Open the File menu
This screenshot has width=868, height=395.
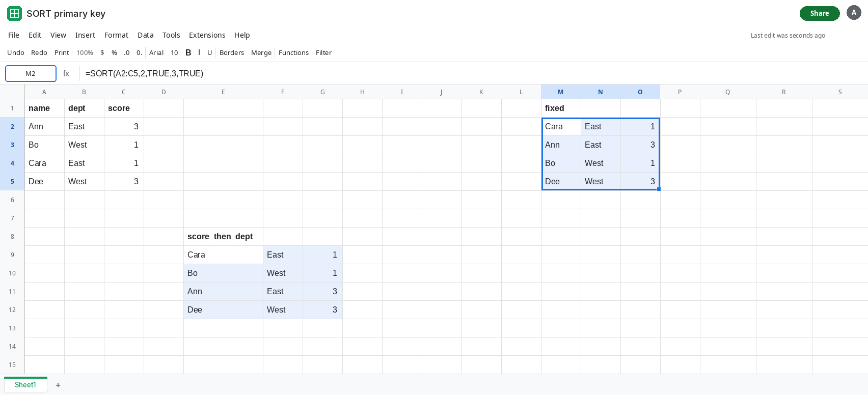pos(14,35)
